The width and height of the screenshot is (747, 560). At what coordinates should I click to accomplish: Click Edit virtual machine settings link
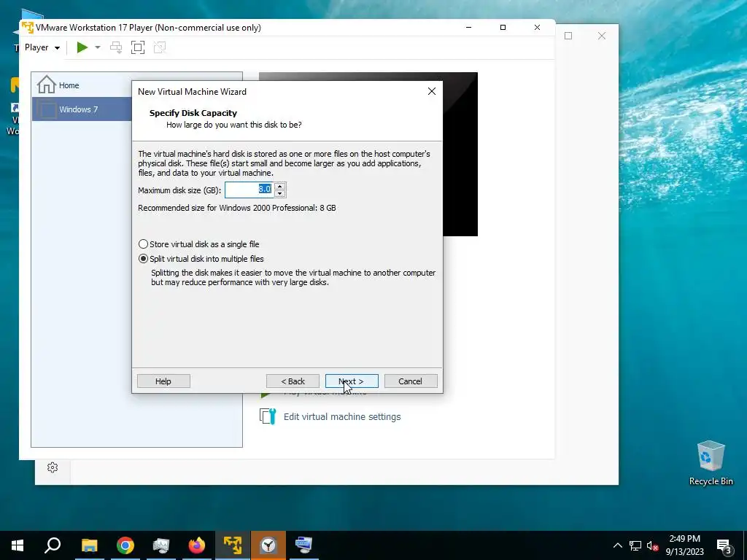coord(342,416)
